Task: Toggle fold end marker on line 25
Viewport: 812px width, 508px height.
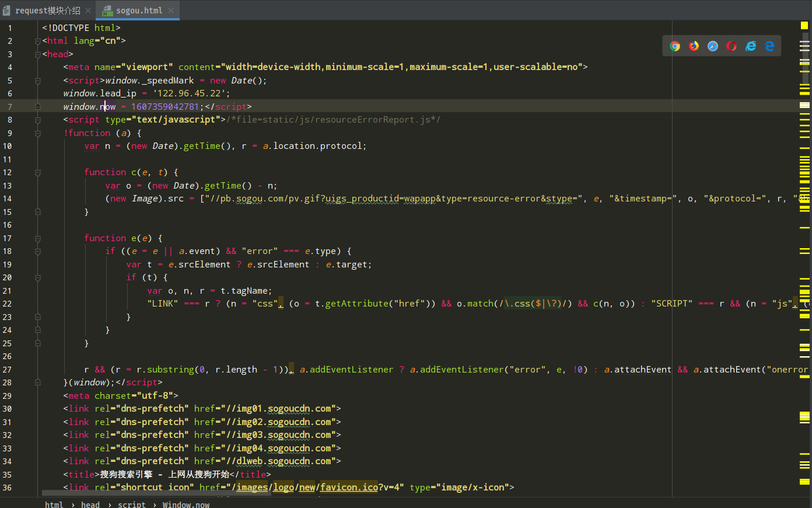Action: [37, 343]
